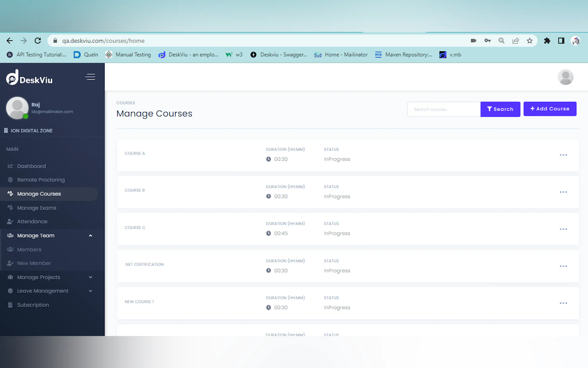
Task: Click the browser zoom magnifier icon
Action: tap(501, 41)
